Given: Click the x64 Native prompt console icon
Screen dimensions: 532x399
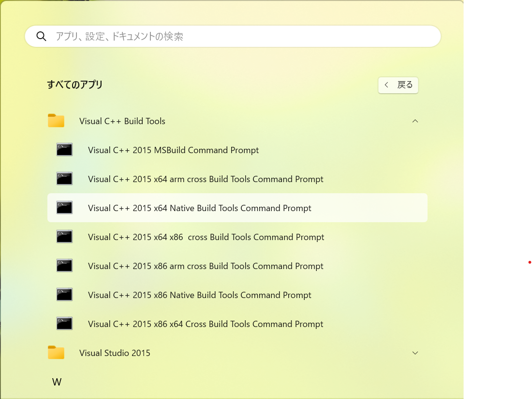Looking at the screenshot, I should point(64,208).
